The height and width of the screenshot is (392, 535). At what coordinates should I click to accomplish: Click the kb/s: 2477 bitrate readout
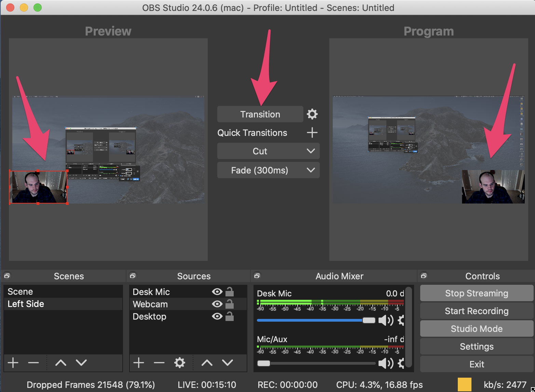click(505, 384)
